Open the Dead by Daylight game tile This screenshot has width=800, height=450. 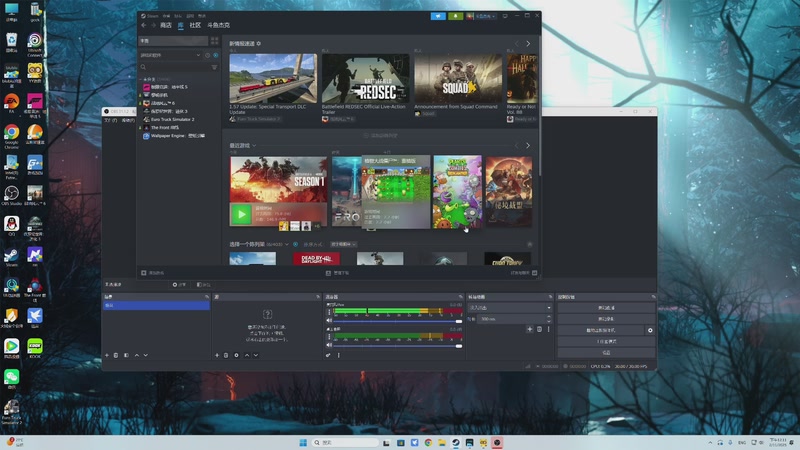pyautogui.click(x=316, y=258)
